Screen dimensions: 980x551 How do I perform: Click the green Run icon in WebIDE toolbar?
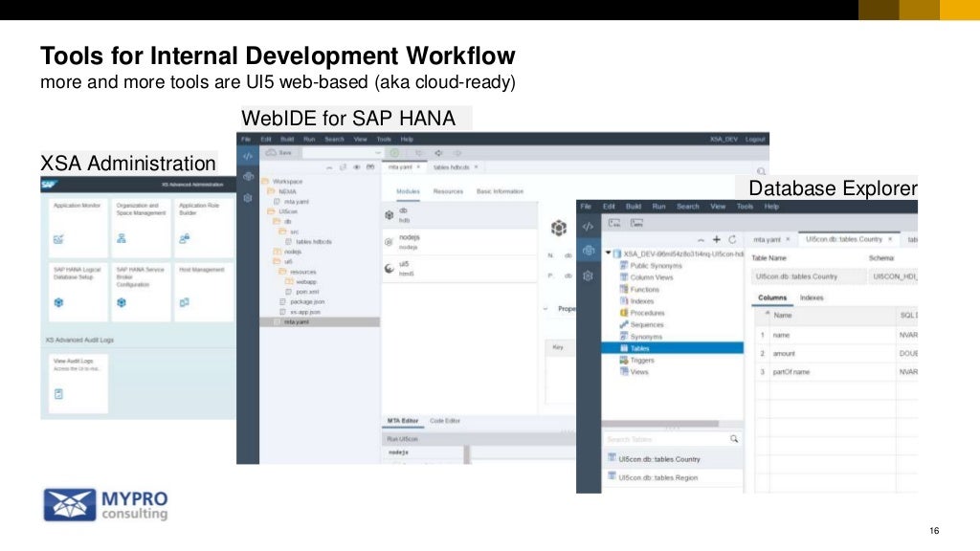click(394, 152)
